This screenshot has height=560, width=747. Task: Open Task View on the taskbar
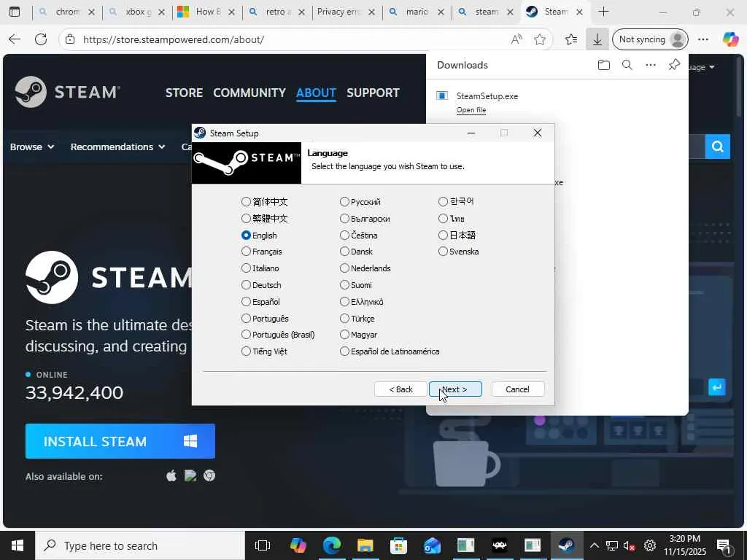click(263, 545)
